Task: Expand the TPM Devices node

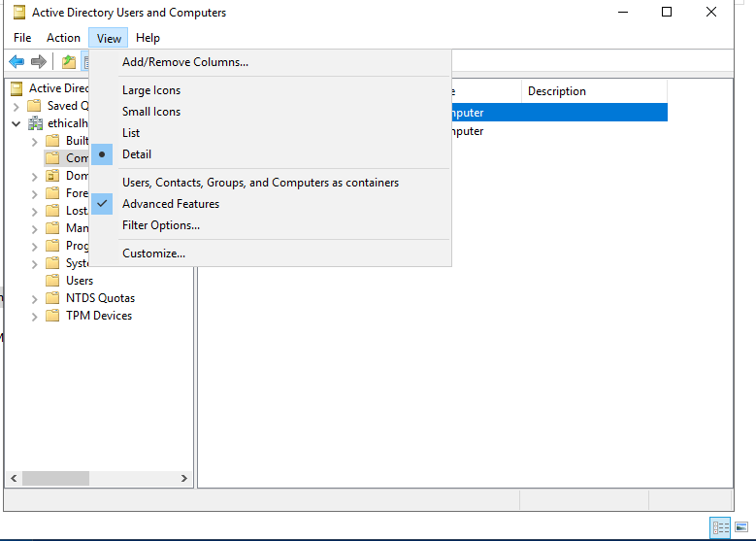Action: [34, 316]
